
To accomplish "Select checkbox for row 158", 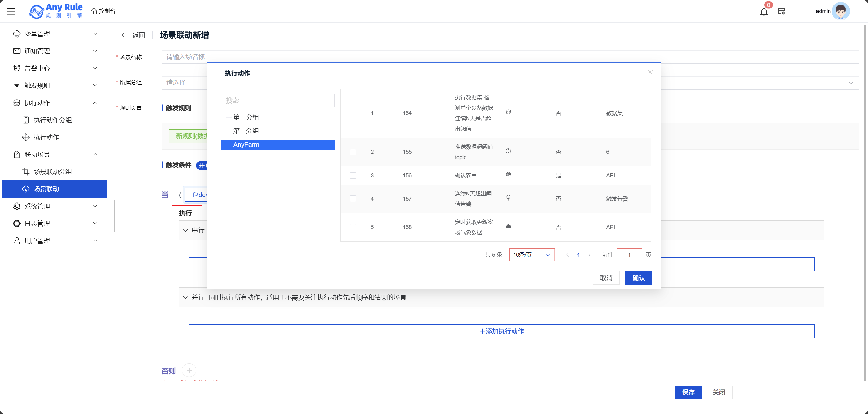I will (x=353, y=227).
